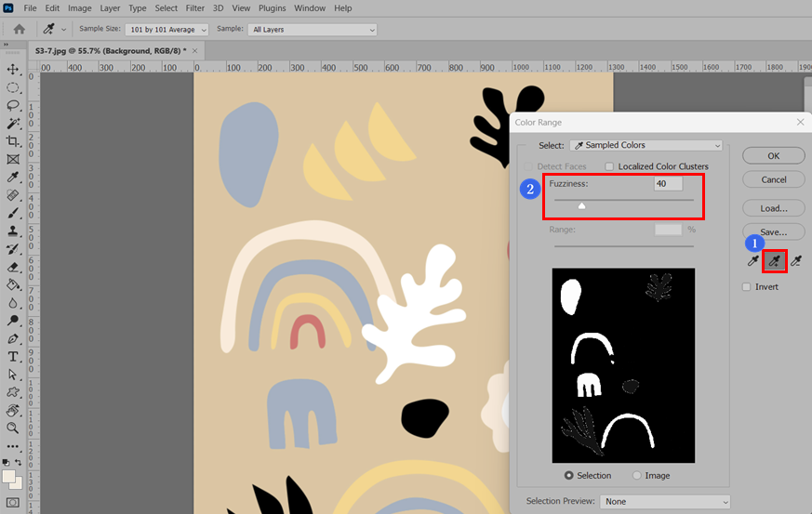The image size is (812, 514).
Task: Select the Move tool
Action: pyautogui.click(x=13, y=70)
